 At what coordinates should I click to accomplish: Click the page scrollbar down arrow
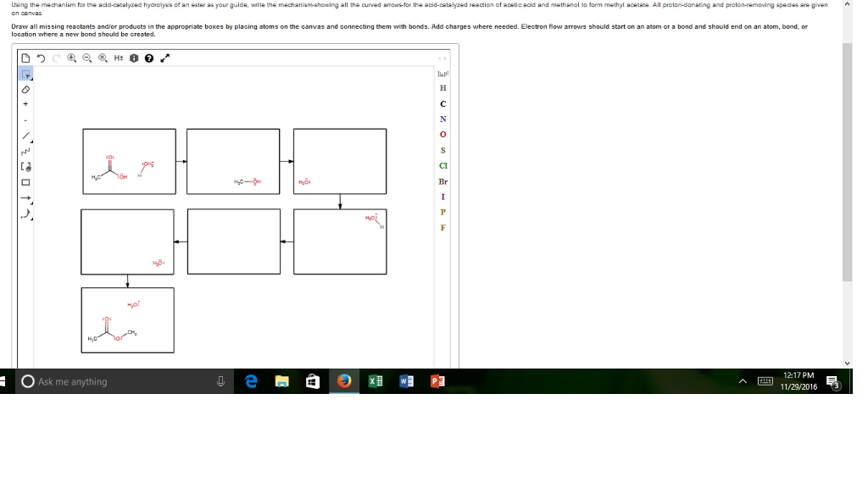click(x=848, y=363)
